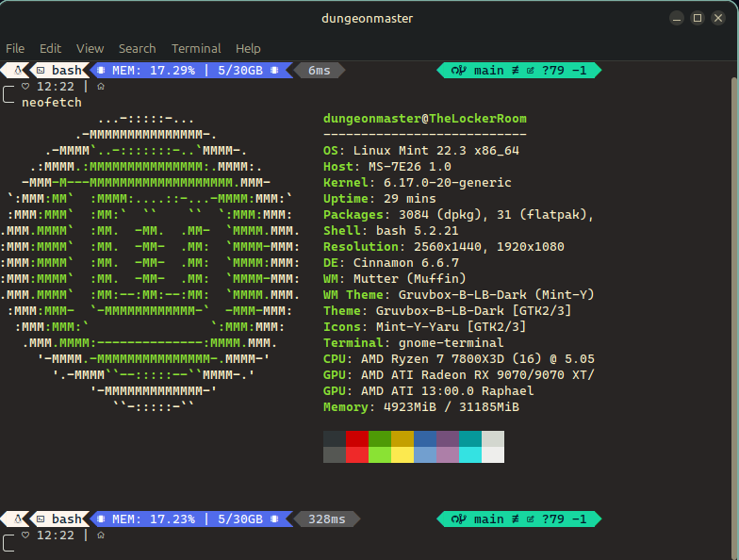The width and height of the screenshot is (739, 560).
Task: Click the Memory 4923MiB / 31185MiB line
Action: coord(421,407)
